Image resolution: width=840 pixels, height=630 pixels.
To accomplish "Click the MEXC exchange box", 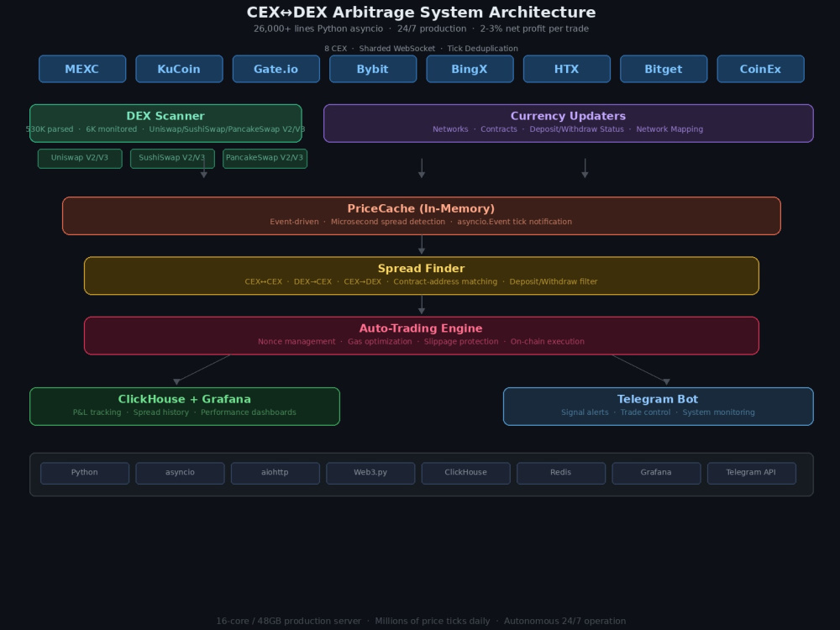I will point(82,69).
